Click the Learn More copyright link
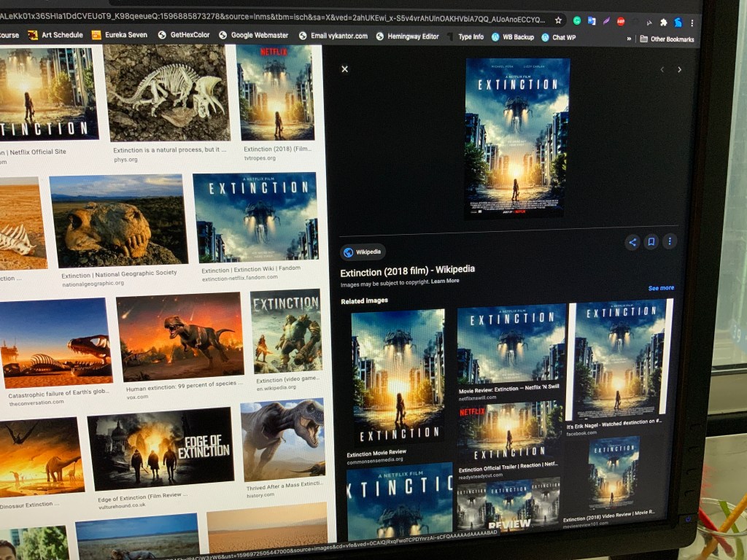Image resolution: width=747 pixels, height=560 pixels. [x=444, y=283]
